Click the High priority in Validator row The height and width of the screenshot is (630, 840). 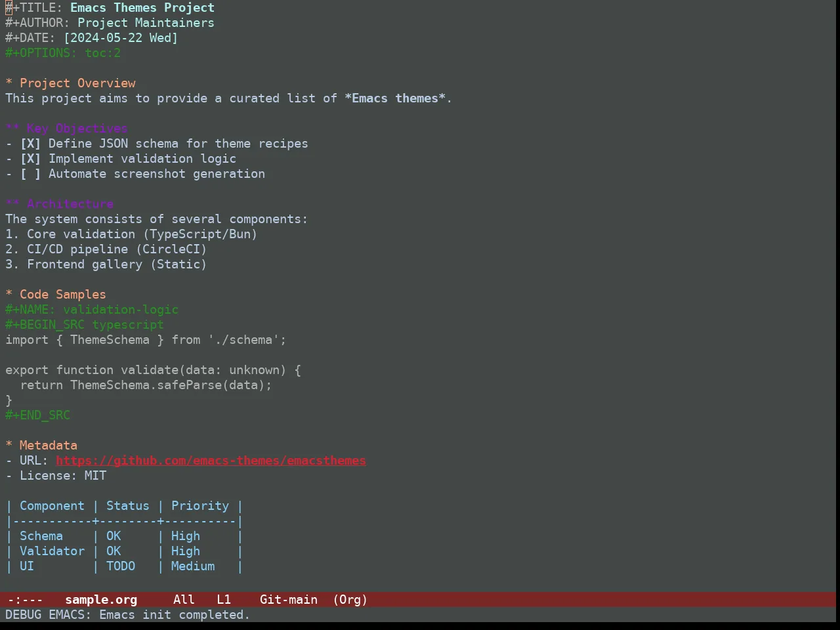[x=186, y=551]
